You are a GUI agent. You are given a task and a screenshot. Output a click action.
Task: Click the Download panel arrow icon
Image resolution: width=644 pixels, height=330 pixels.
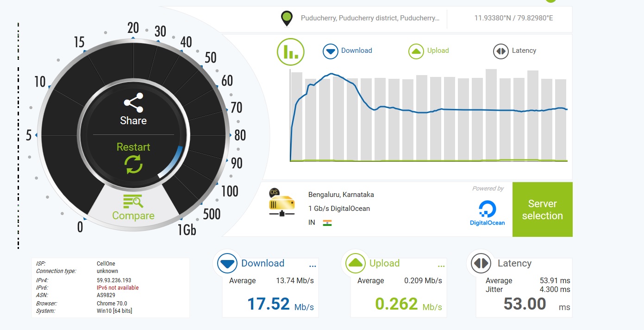pos(227,264)
